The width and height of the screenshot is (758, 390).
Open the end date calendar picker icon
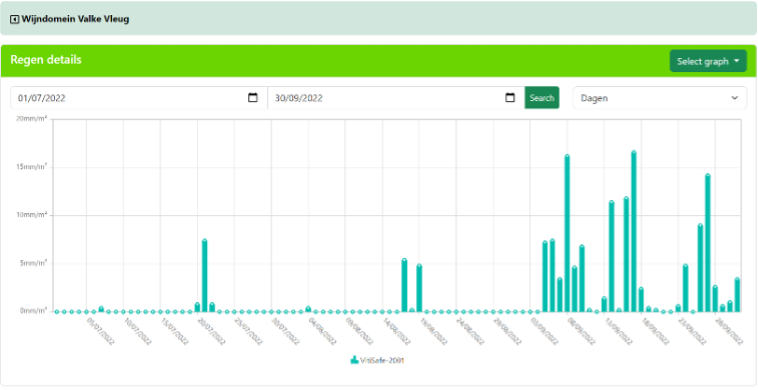[x=510, y=98]
